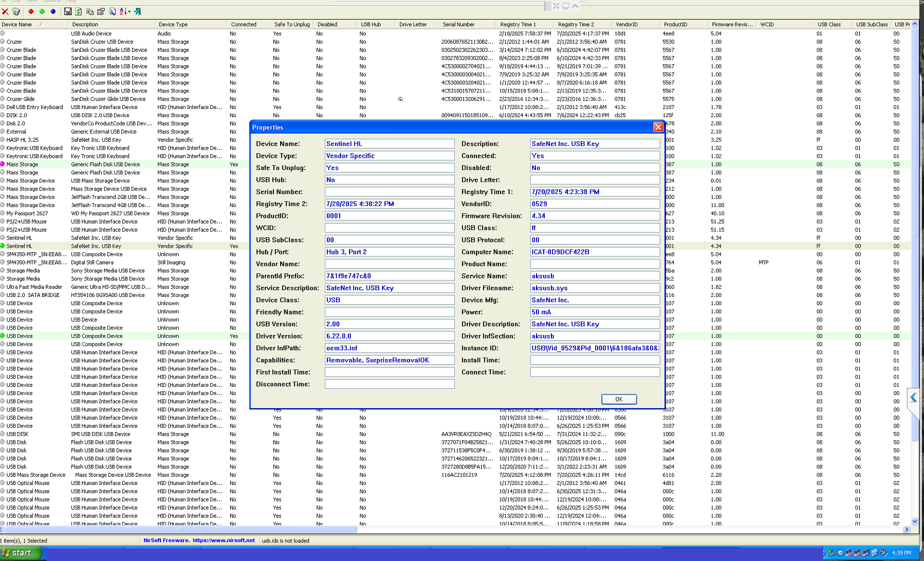The width and height of the screenshot is (924, 561).
Task: Click the green dot enable device icon
Action: tap(42, 11)
